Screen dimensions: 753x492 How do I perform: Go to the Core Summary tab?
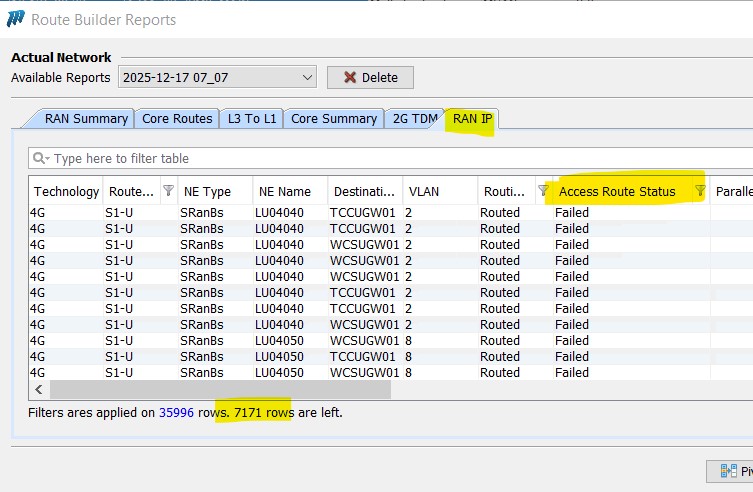pos(333,119)
